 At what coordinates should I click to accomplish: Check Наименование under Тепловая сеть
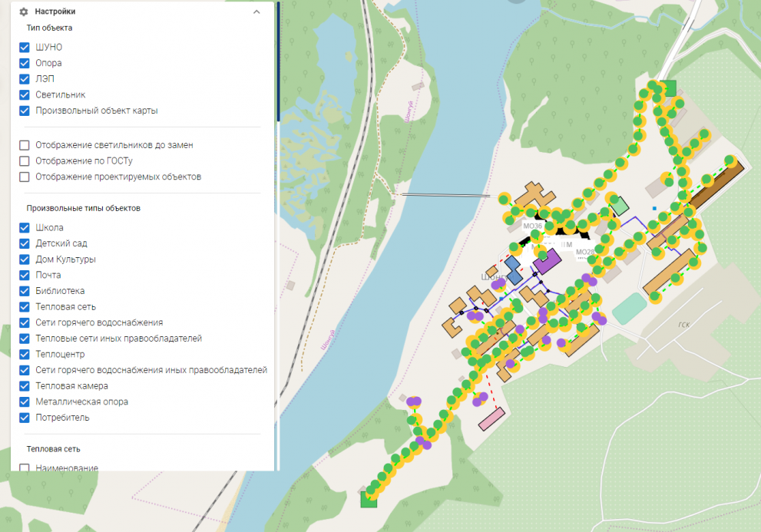click(x=25, y=468)
